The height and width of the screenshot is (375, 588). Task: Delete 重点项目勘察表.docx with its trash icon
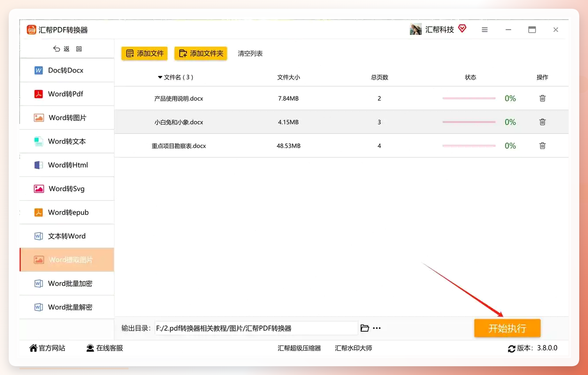coord(542,145)
